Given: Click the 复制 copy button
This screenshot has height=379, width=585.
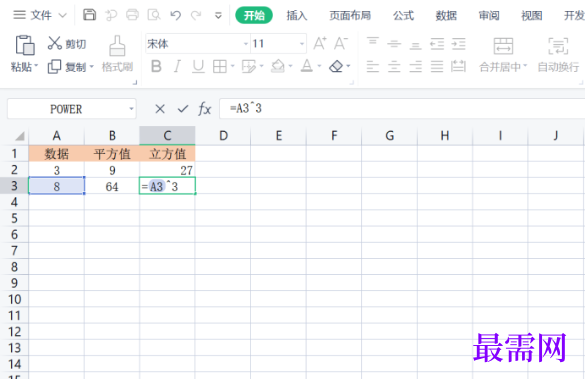Looking at the screenshot, I should [x=67, y=67].
